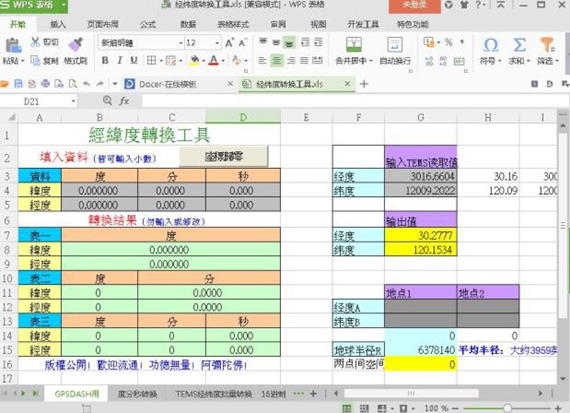Click the zoom slider handle
The image size is (570, 413).
(x=507, y=408)
